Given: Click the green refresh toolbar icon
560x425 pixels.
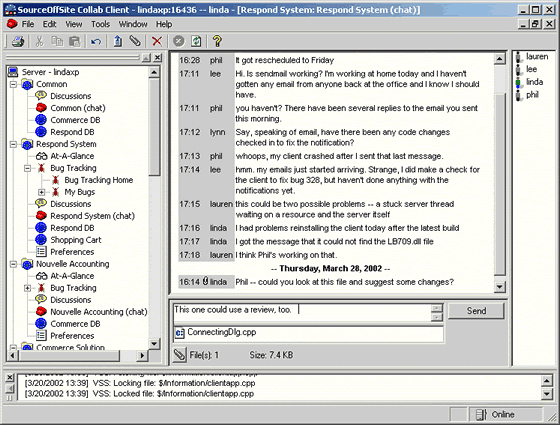Looking at the screenshot, I should [196, 41].
